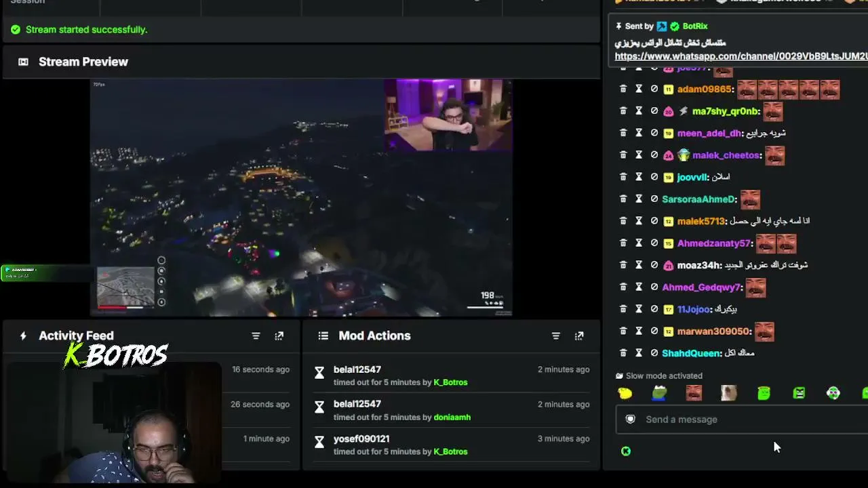The width and height of the screenshot is (868, 488).
Task: Timeout marwan309050 using hourglass icon
Action: (x=639, y=331)
